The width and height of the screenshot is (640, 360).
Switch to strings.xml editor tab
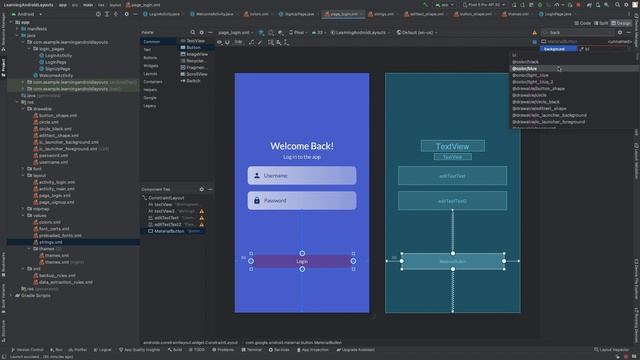pos(381,14)
